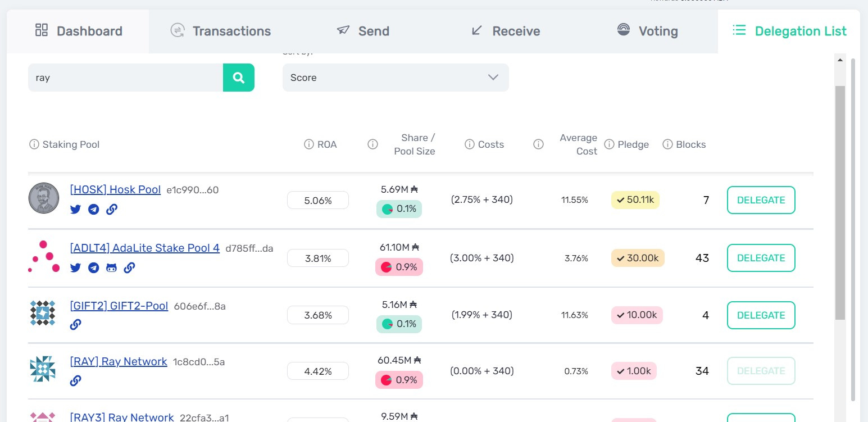Click the pool ID d785ff...da
The height and width of the screenshot is (422, 868).
(249, 248)
